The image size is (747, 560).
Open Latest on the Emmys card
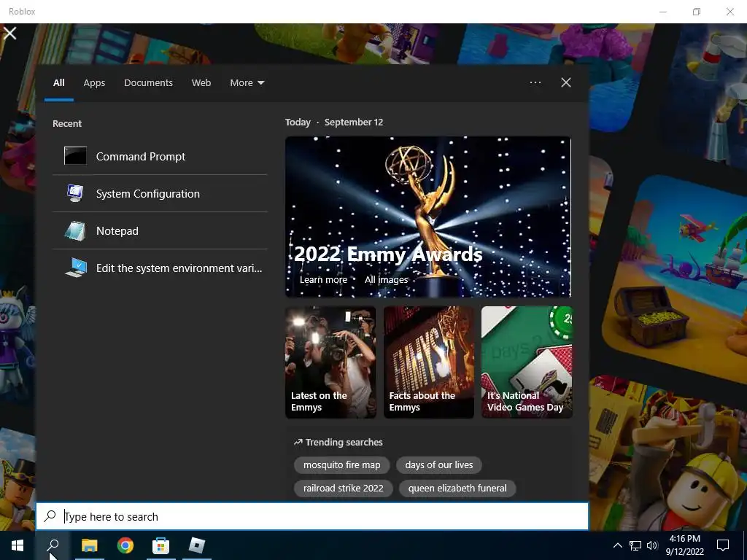[x=330, y=362]
